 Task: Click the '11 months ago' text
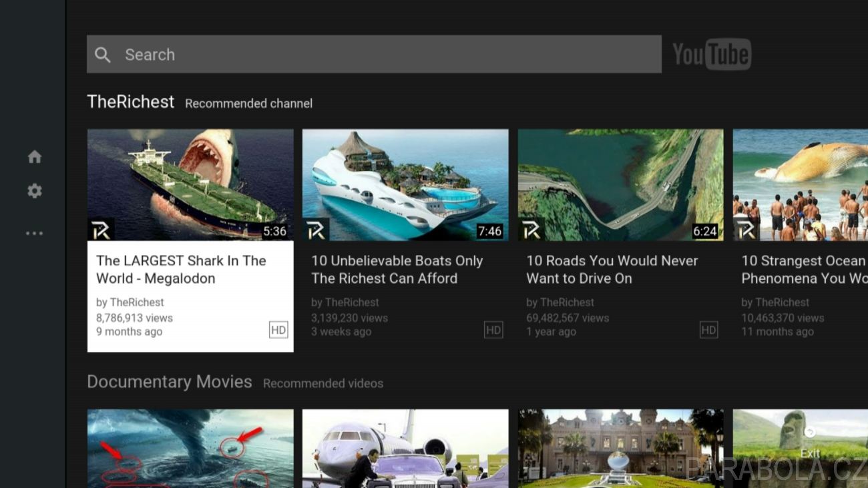click(x=777, y=332)
